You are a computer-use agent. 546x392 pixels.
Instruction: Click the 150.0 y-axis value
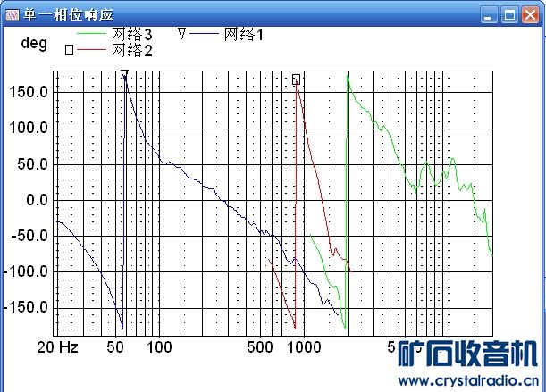pyautogui.click(x=29, y=92)
